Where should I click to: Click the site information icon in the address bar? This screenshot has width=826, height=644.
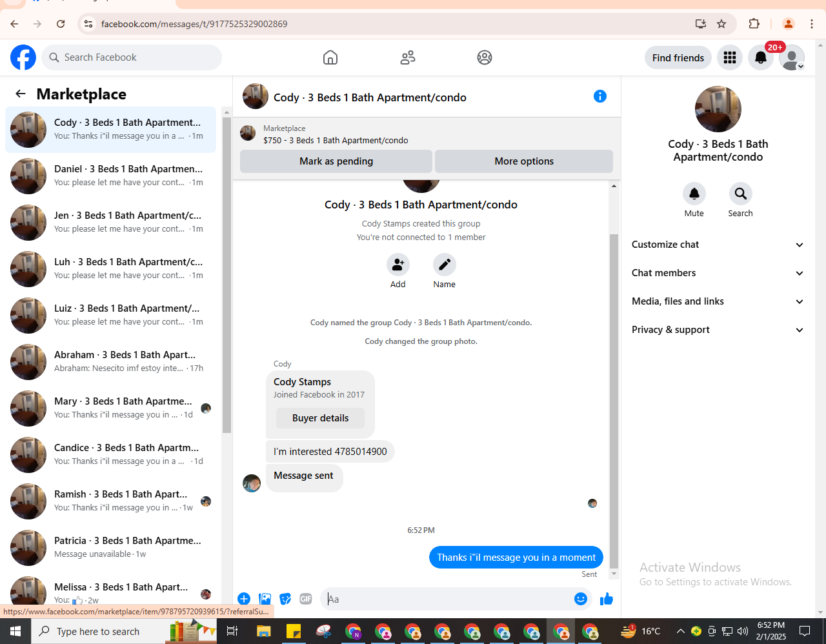88,24
